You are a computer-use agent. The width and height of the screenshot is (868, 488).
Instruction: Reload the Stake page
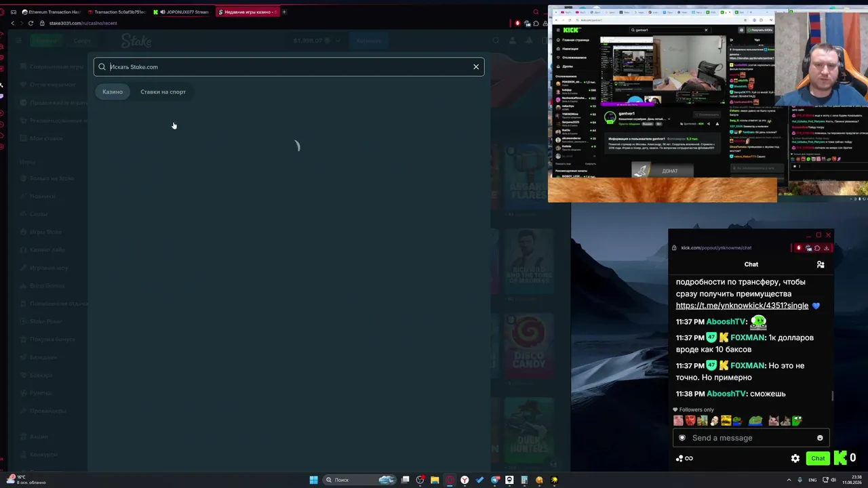(x=31, y=23)
